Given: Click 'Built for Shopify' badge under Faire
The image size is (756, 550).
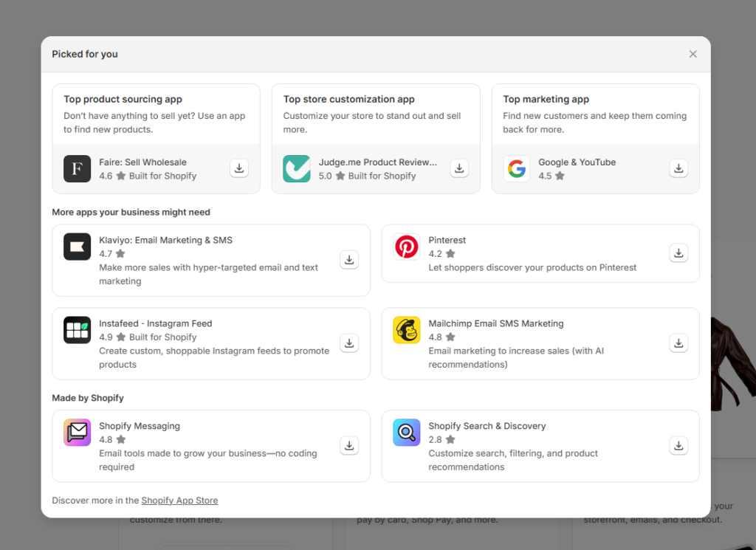Looking at the screenshot, I should pos(163,176).
